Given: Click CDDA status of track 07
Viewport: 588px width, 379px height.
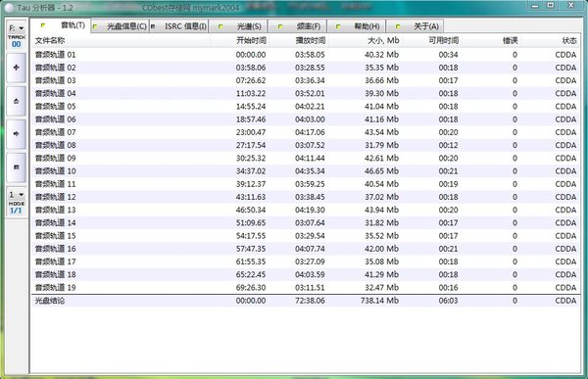Looking at the screenshot, I should [x=565, y=132].
